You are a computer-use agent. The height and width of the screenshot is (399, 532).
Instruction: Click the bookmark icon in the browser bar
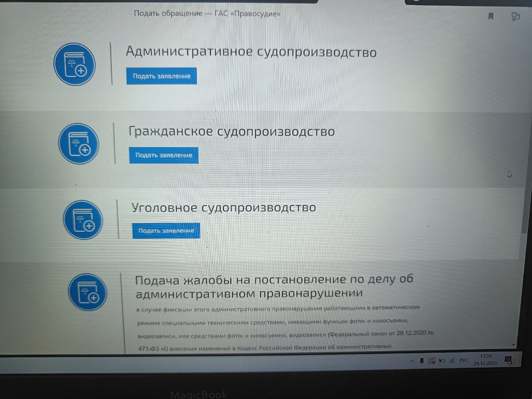491,16
